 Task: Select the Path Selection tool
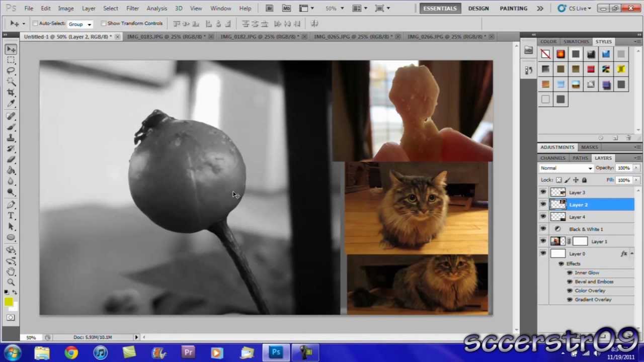click(11, 227)
